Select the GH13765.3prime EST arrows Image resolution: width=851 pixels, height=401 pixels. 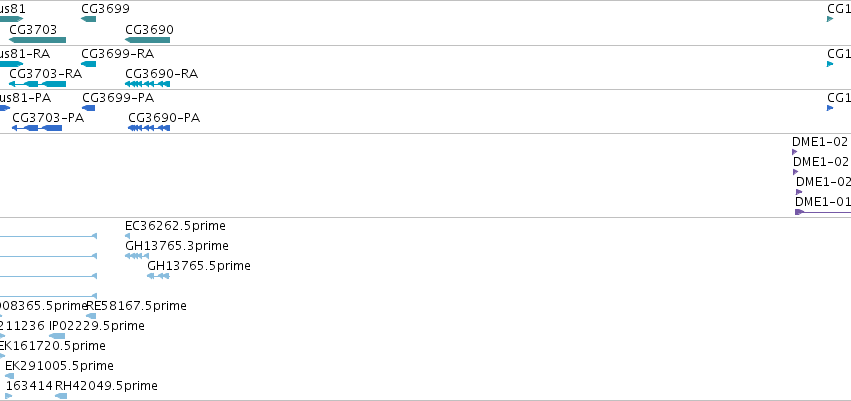(137, 256)
